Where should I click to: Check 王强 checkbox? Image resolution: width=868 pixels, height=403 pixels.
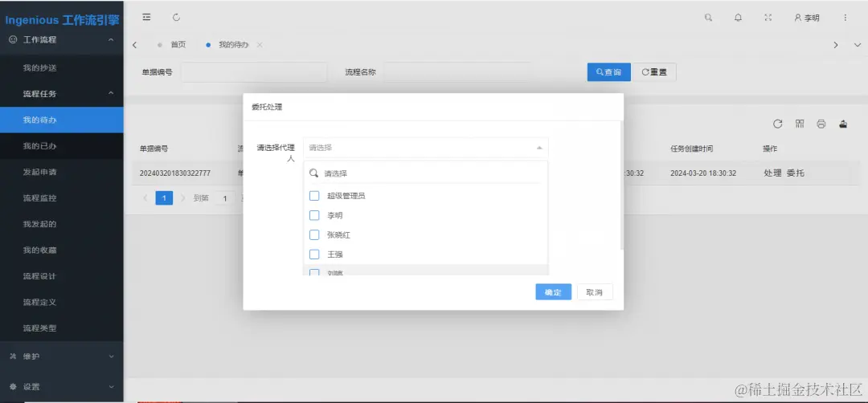pos(314,254)
